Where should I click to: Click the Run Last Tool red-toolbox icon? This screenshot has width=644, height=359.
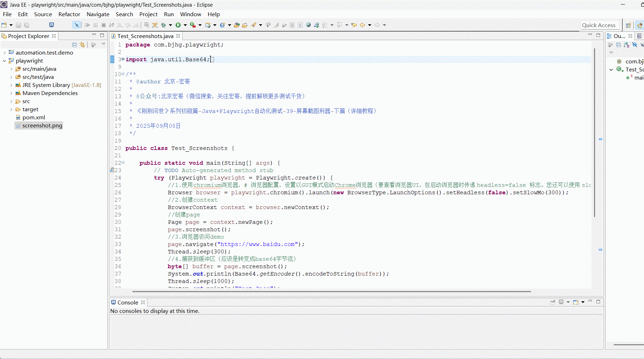point(193,25)
